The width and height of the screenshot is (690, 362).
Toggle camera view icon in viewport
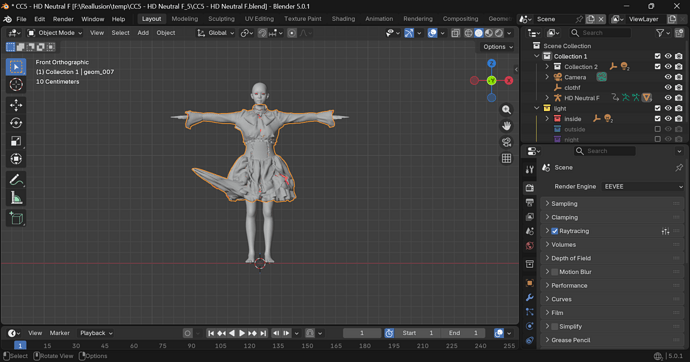click(x=506, y=142)
